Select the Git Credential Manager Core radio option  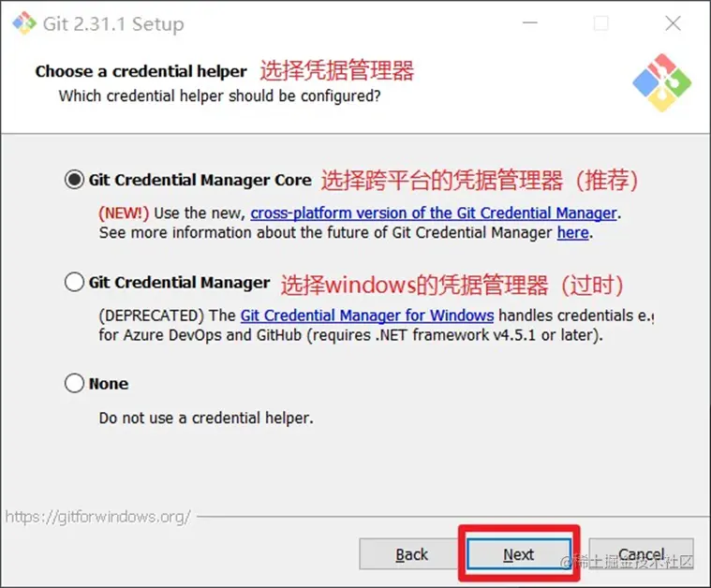74,180
